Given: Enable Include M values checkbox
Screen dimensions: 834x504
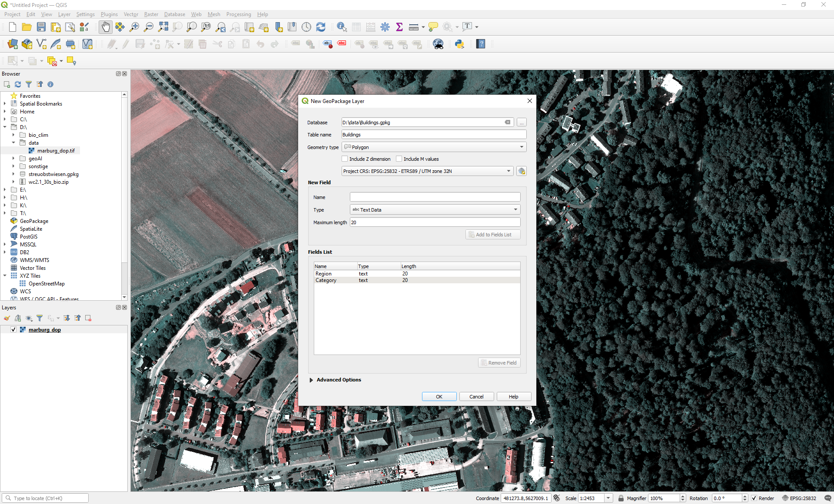Looking at the screenshot, I should click(x=399, y=159).
